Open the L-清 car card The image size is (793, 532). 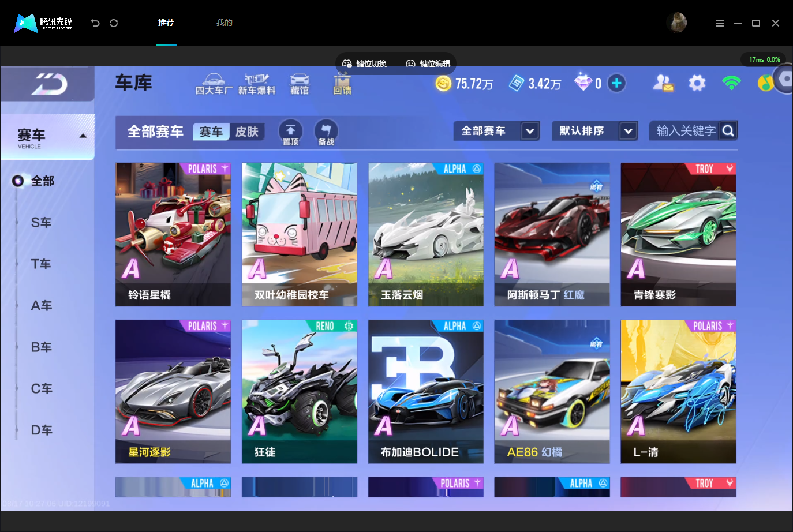point(679,392)
